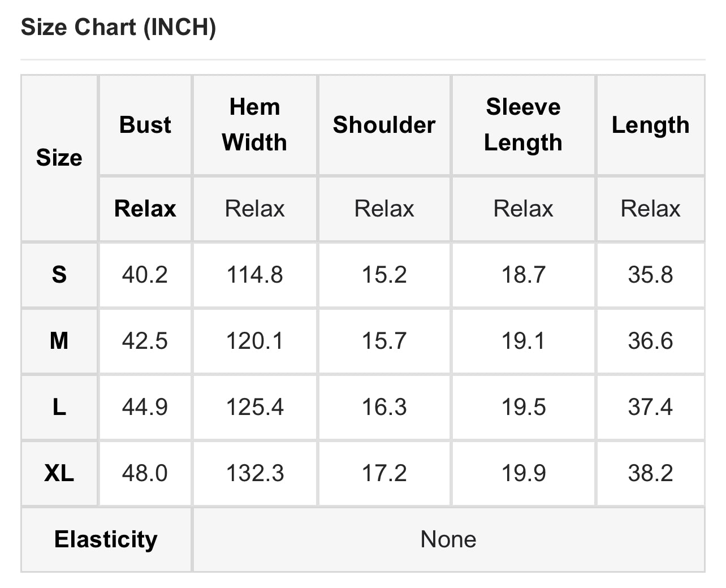The image size is (726, 588).
Task: Choose the XL size row label
Action: click(x=59, y=473)
